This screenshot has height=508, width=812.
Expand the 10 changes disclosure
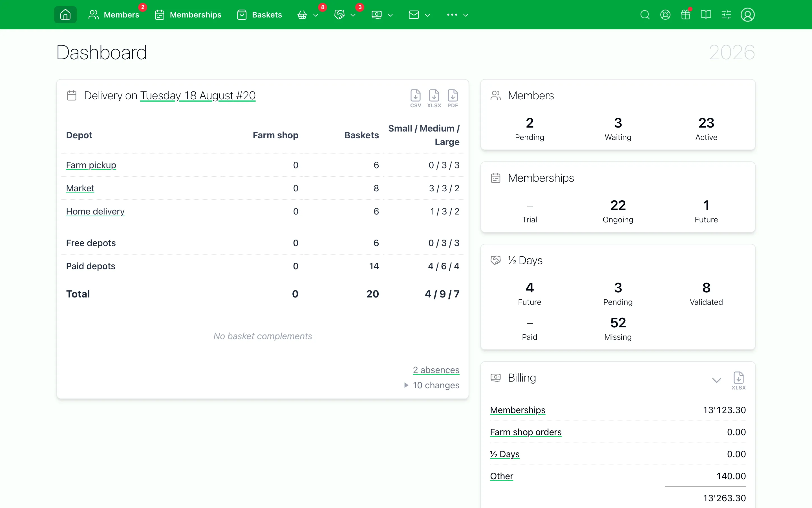[x=432, y=385]
